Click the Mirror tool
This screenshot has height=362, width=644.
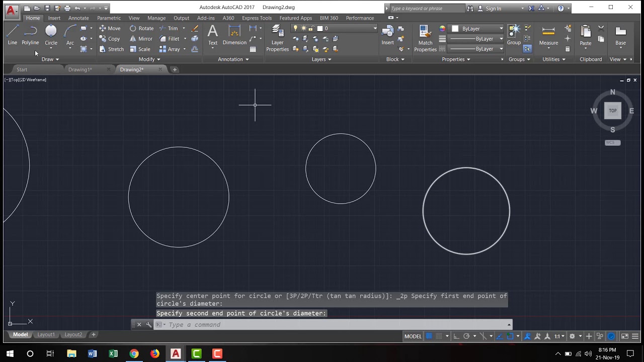click(x=141, y=39)
